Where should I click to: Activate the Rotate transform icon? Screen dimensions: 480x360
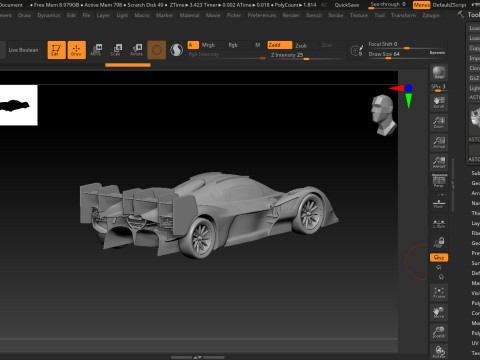click(137, 50)
